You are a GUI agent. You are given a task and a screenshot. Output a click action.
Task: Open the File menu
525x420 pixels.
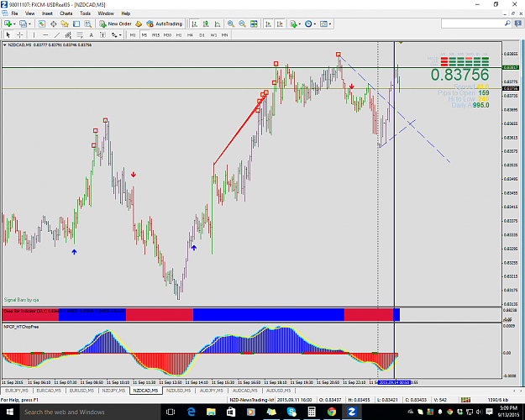pyautogui.click(x=14, y=13)
